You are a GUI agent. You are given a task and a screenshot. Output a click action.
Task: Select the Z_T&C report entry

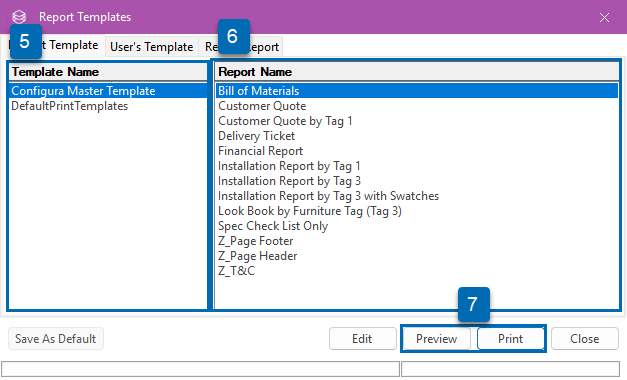(417, 271)
